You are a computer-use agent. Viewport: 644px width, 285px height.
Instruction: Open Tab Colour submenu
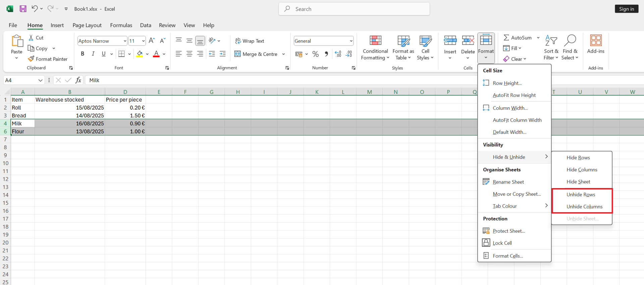515,206
